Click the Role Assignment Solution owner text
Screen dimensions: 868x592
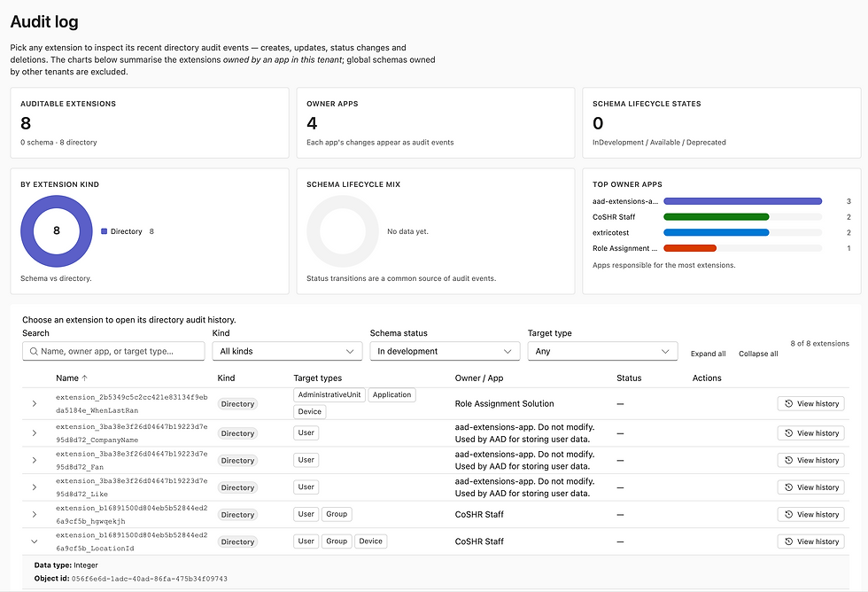coord(504,404)
